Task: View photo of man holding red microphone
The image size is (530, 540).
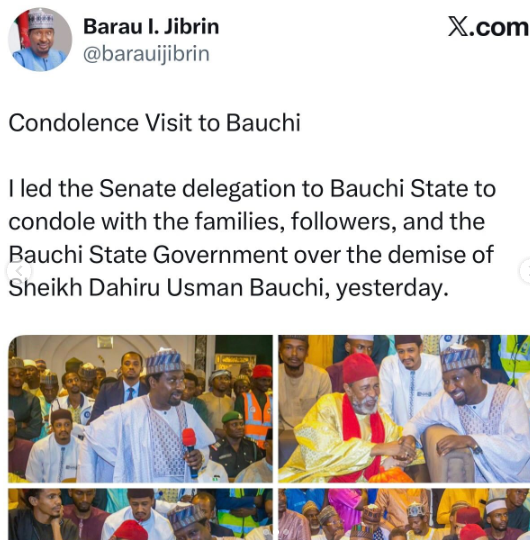Action: pyautogui.click(x=140, y=408)
